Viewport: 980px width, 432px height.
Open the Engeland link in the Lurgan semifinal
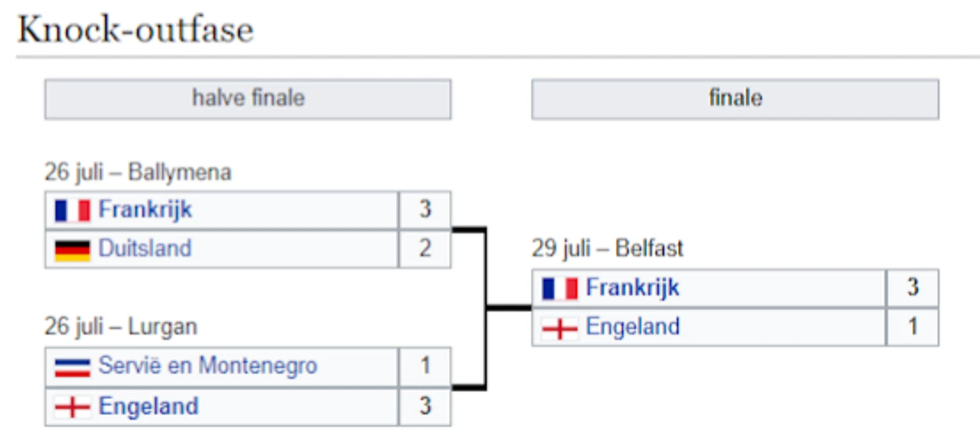click(x=148, y=406)
